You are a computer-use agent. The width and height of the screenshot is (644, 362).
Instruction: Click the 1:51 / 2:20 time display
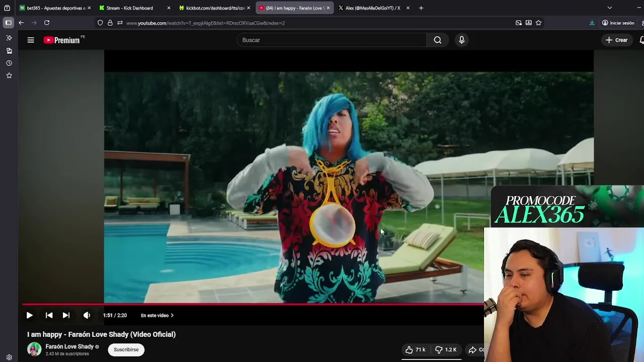click(115, 315)
